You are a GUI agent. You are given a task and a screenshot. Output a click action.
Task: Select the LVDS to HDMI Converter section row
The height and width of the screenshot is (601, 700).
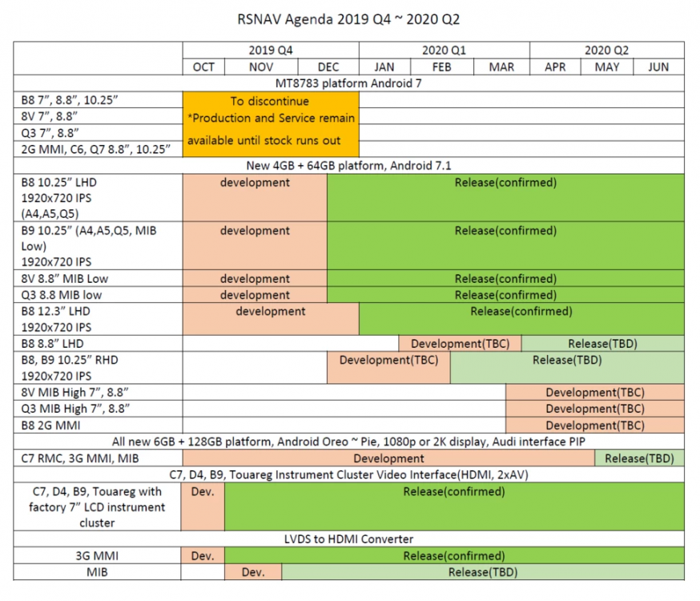348,539
